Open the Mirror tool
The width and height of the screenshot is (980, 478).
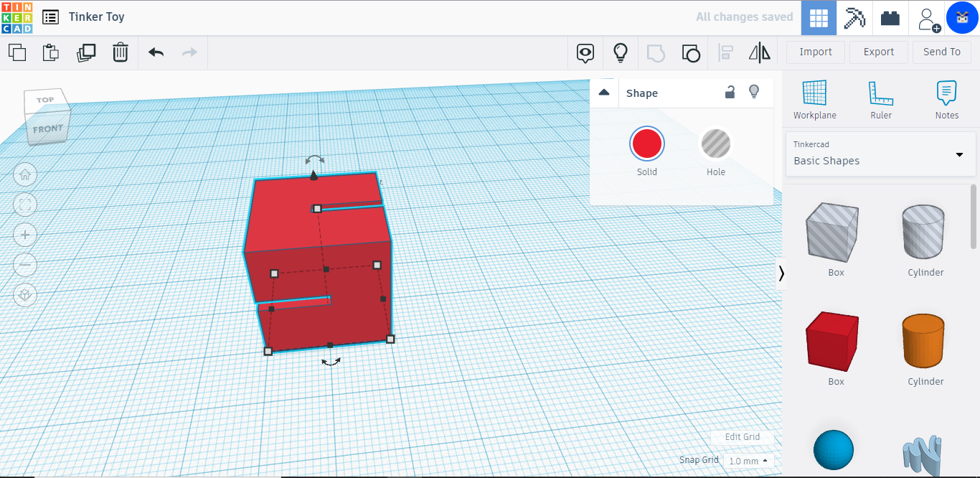click(759, 52)
